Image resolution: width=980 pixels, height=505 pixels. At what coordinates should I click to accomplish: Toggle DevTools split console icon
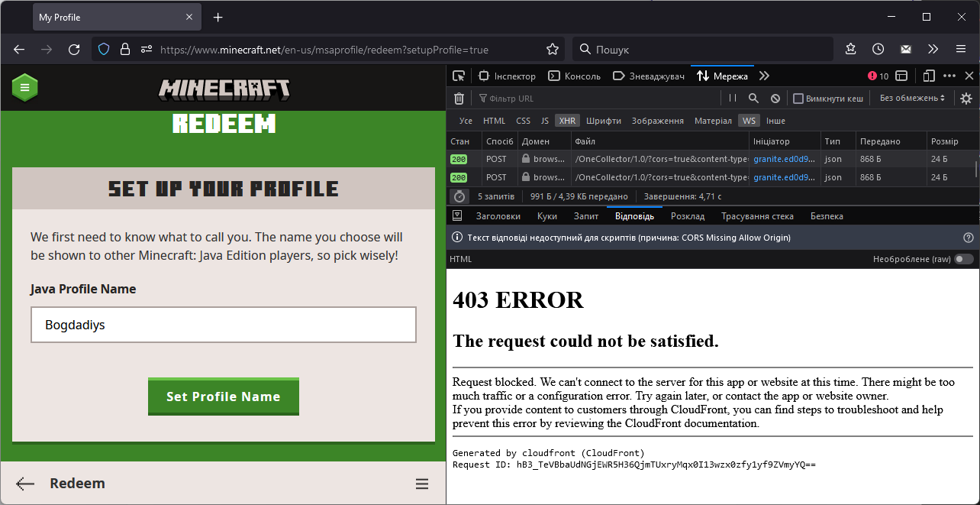(901, 76)
